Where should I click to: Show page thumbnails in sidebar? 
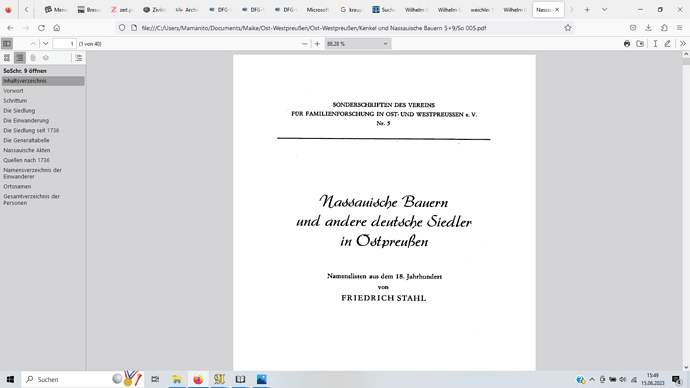tap(7, 58)
